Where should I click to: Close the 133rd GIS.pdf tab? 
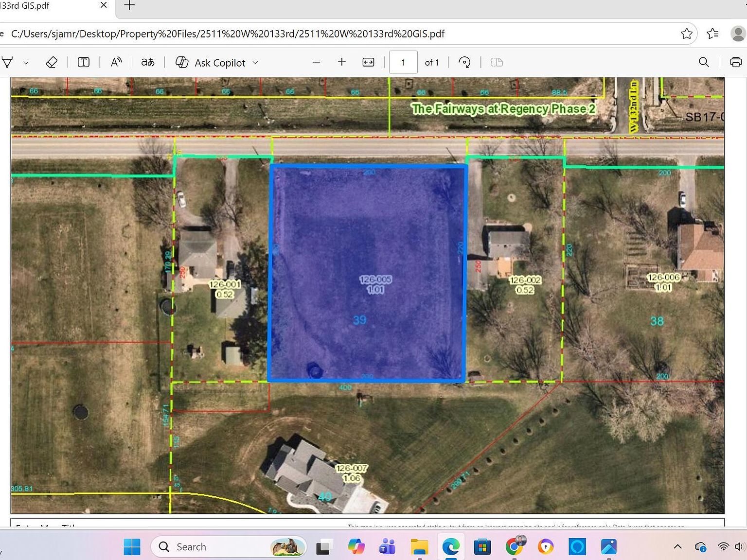(104, 5)
